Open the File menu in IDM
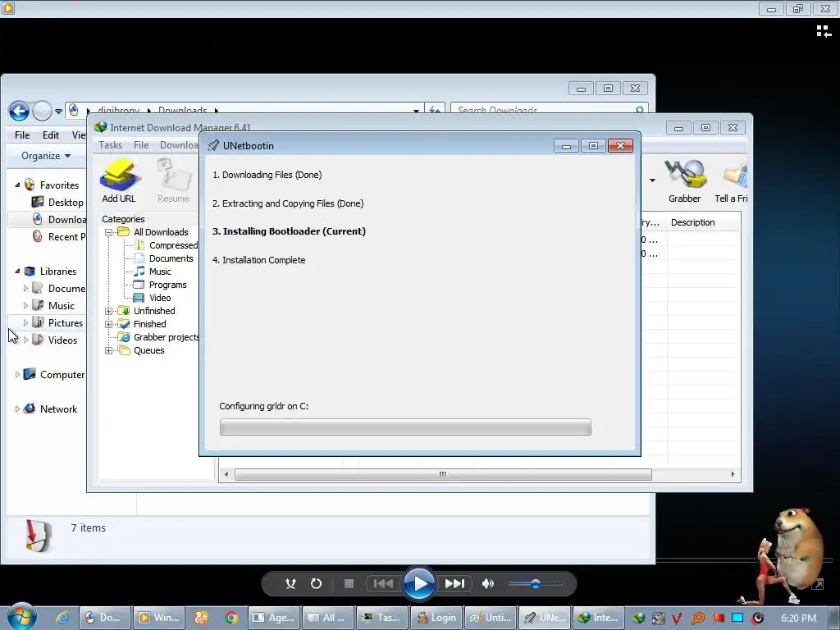Screen dimensions: 840x630 click(x=141, y=145)
